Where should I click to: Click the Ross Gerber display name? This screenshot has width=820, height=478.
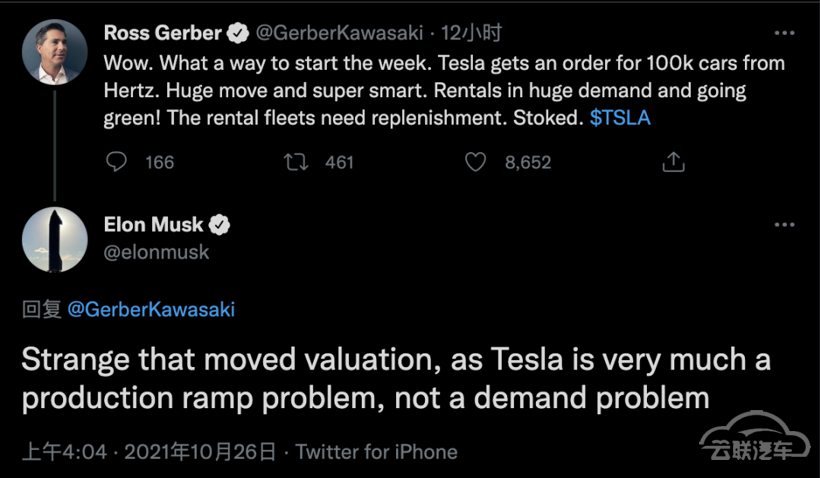tap(163, 33)
